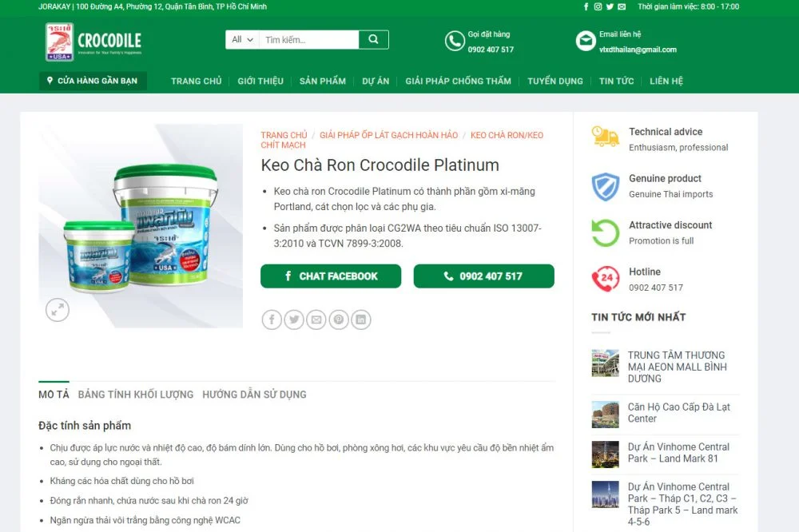Share product via Pinterest circle icon
The width and height of the screenshot is (799, 532).
click(340, 320)
